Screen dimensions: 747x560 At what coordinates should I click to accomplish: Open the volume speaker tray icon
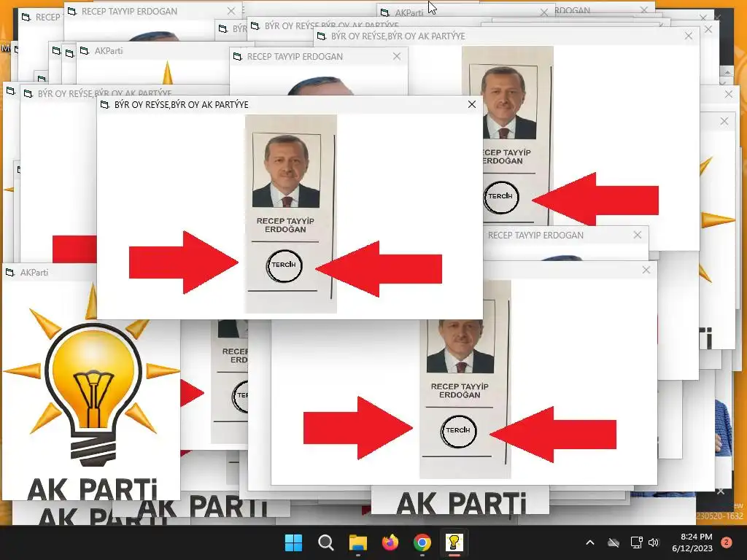pyautogui.click(x=654, y=542)
